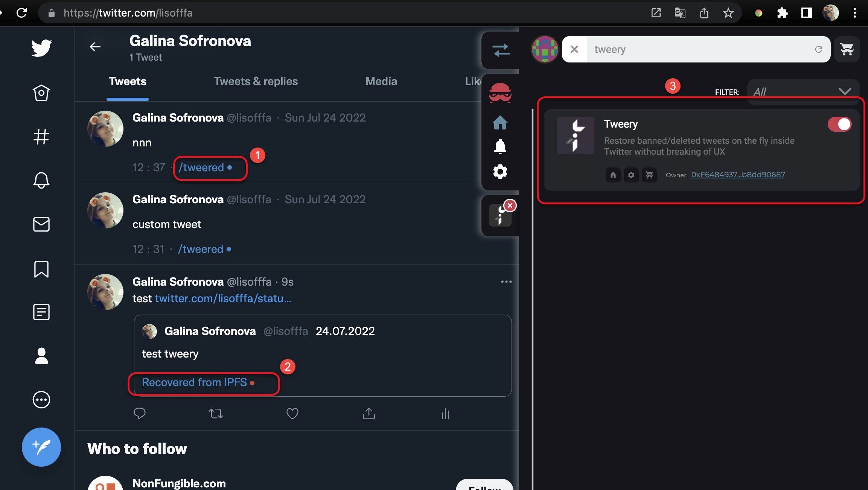Bookmark this page with the star icon
868x490 pixels.
[728, 13]
